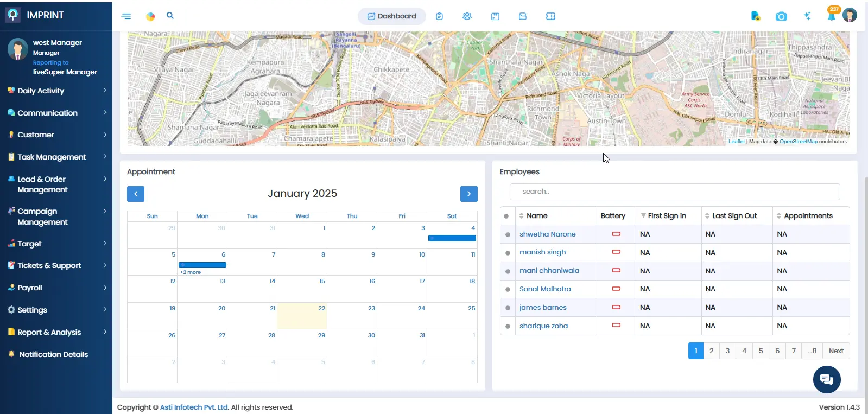Select the Dashboard tab
Viewport: 868px width, 414px height.
click(x=391, y=16)
